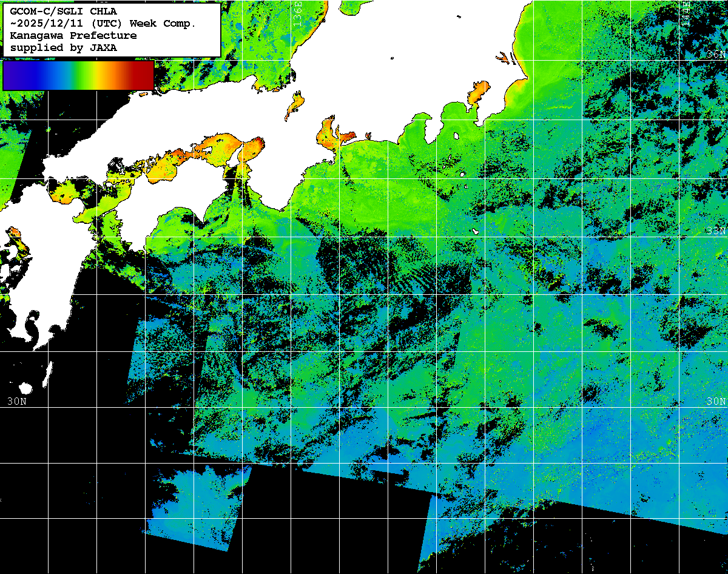
Task: Pick the purple-blue end of the color bar
Action: coord(13,75)
